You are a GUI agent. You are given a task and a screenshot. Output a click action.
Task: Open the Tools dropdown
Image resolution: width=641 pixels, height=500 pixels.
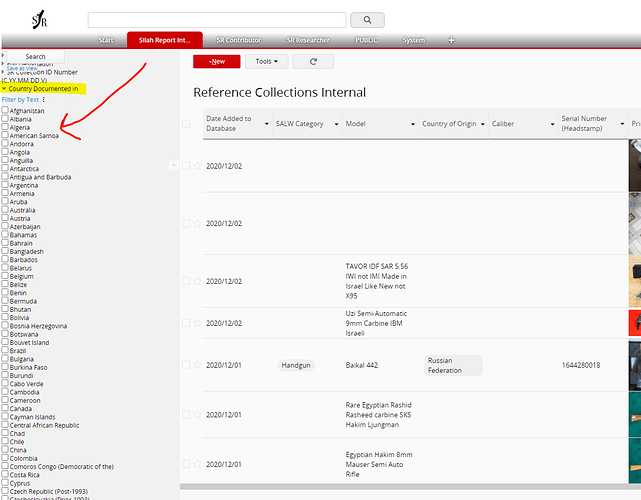point(267,61)
